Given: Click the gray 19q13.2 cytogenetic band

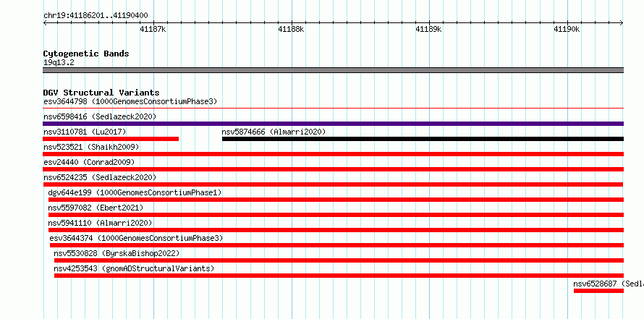Looking at the screenshot, I should (333, 70).
